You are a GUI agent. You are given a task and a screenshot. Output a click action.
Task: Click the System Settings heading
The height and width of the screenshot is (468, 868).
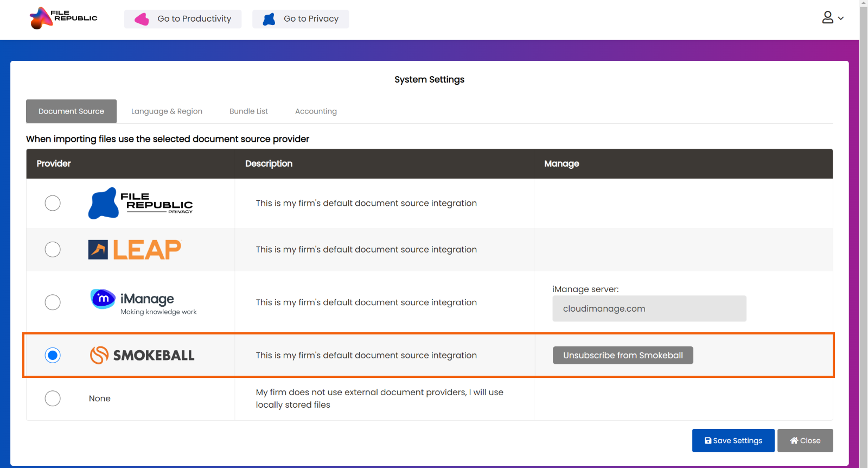[x=429, y=79]
